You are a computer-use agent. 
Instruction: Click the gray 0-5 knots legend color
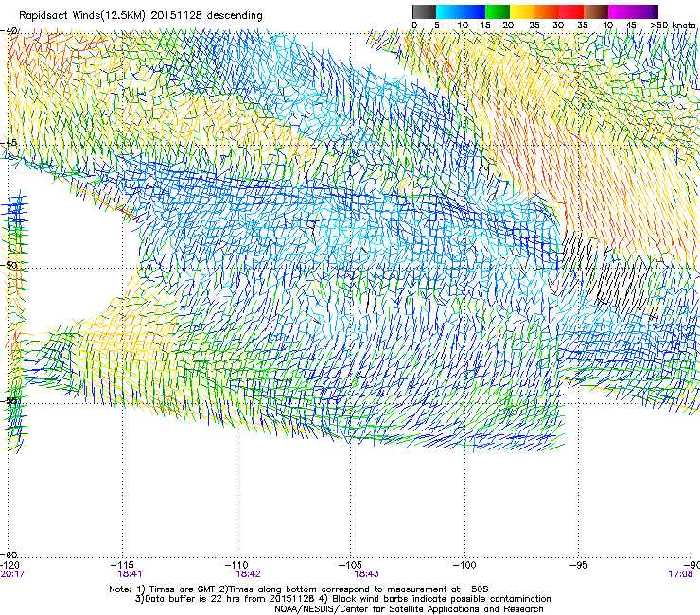coord(424,11)
